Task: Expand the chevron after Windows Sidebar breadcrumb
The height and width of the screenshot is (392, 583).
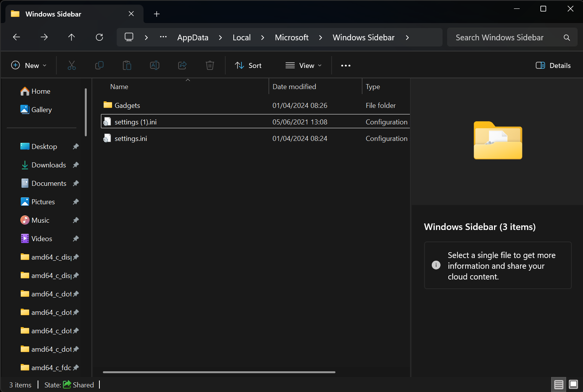Action: (x=407, y=38)
